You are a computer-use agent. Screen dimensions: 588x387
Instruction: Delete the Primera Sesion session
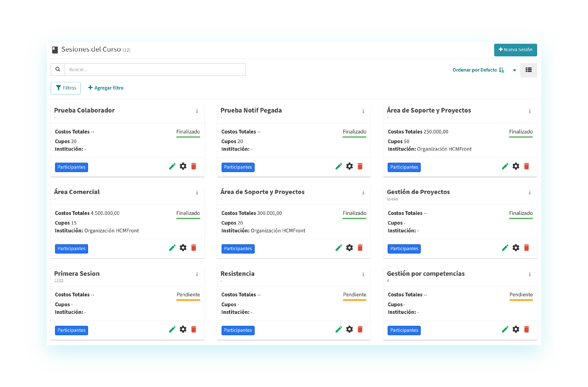pos(194,329)
